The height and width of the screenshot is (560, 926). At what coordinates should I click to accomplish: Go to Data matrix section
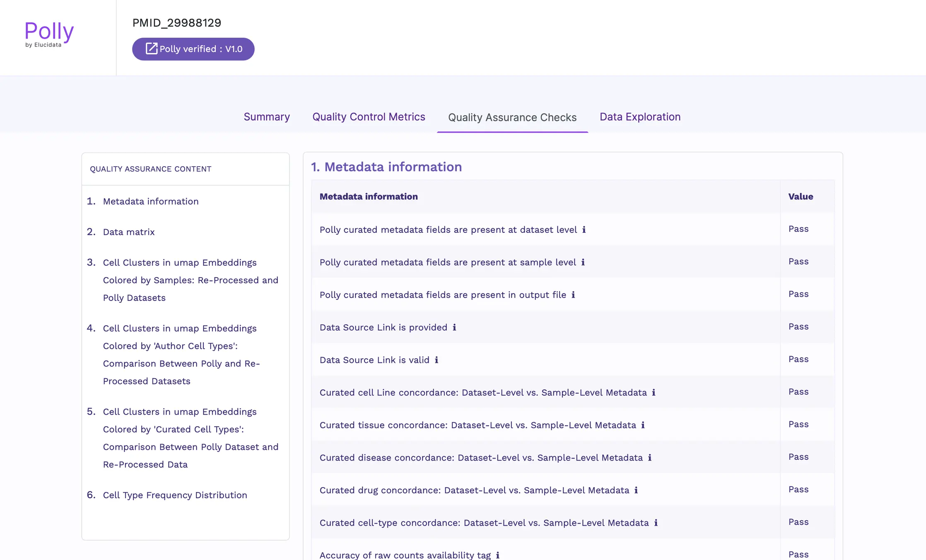point(128,232)
